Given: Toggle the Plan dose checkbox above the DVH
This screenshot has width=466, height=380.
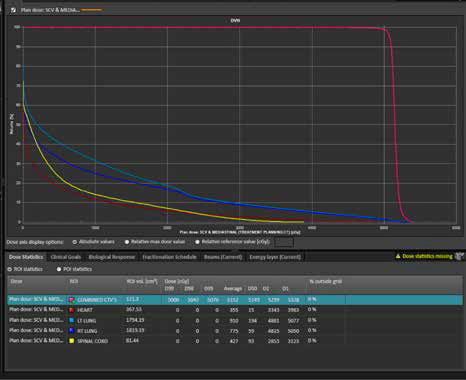Looking at the screenshot, I should pos(13,10).
